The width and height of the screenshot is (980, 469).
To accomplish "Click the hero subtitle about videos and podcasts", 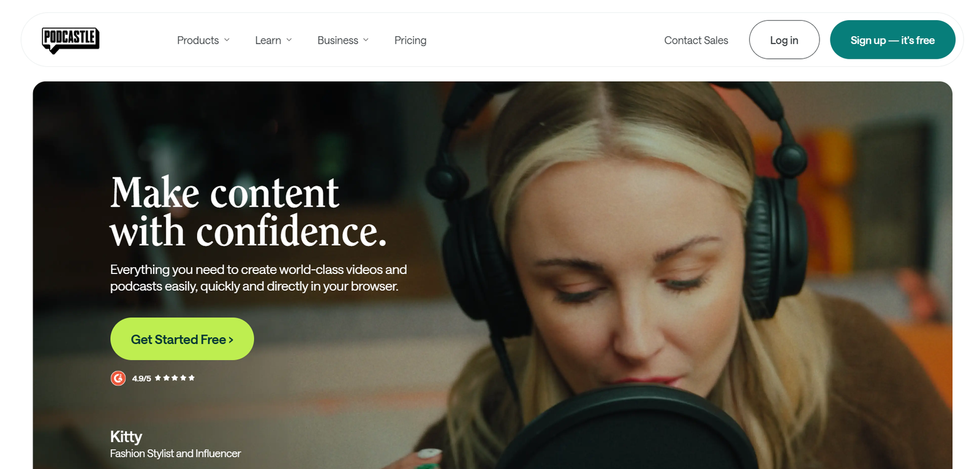I will click(x=258, y=278).
